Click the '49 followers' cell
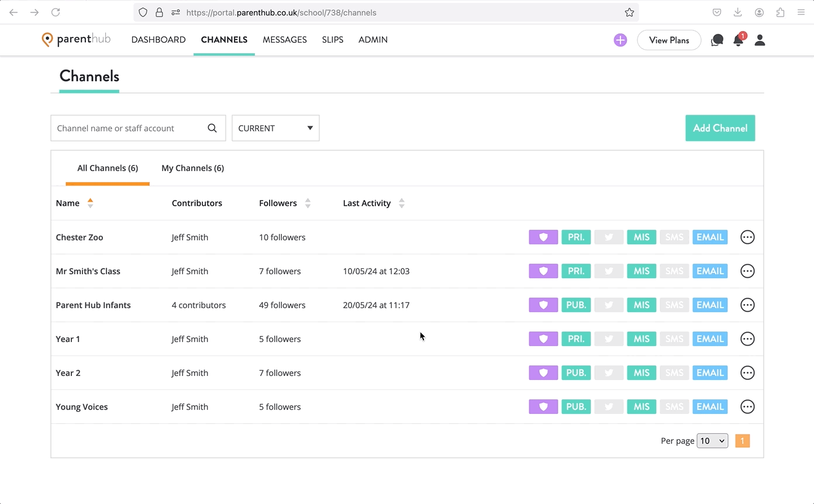 coord(282,305)
